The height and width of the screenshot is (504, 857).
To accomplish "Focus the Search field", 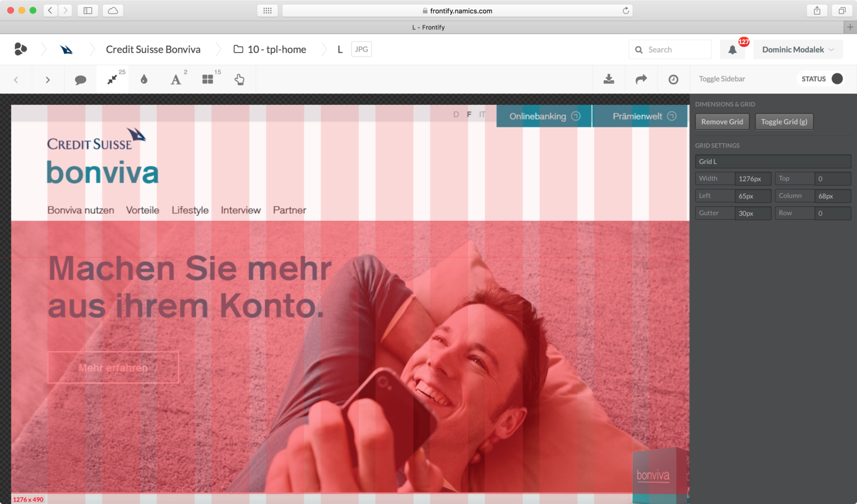I will click(670, 49).
